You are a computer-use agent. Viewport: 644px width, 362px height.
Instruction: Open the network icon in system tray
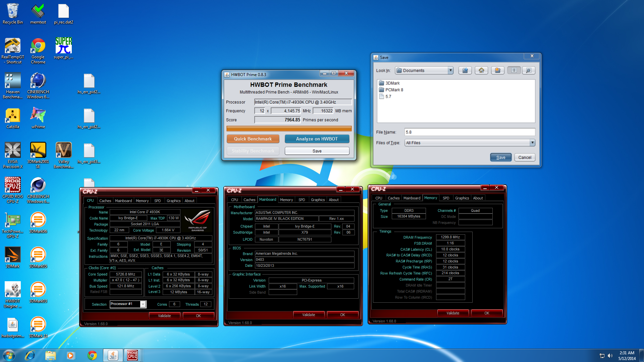602,356
